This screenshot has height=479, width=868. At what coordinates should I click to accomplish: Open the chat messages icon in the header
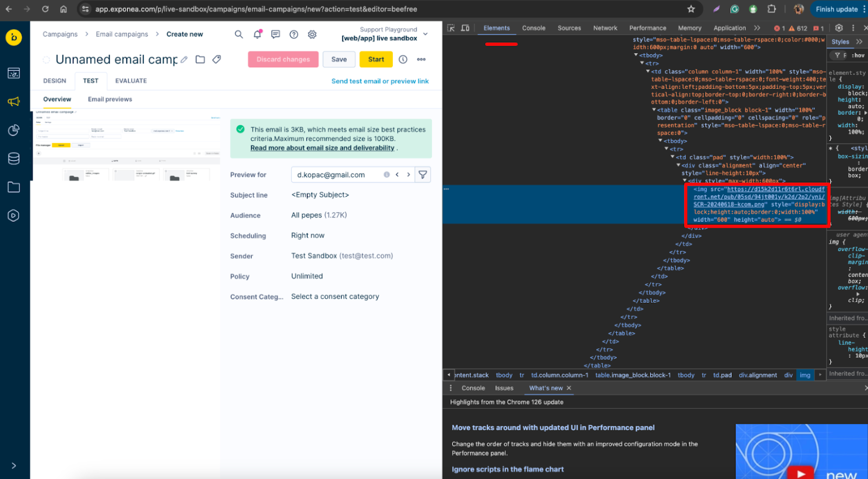point(276,34)
